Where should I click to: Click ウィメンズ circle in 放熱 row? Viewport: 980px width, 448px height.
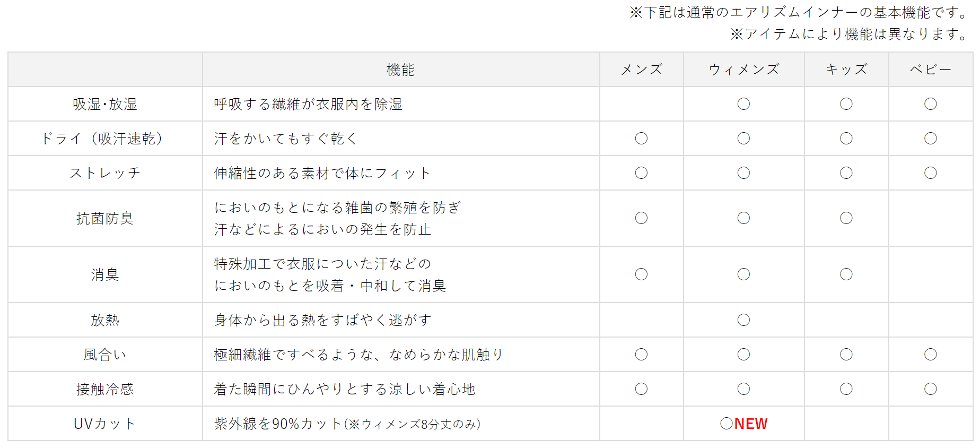(x=743, y=320)
